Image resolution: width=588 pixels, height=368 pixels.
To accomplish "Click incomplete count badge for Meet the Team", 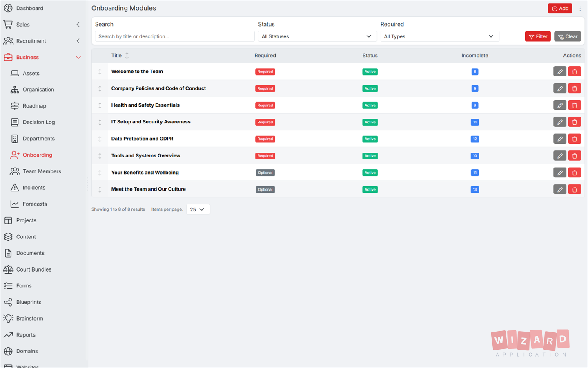I will 474,189.
